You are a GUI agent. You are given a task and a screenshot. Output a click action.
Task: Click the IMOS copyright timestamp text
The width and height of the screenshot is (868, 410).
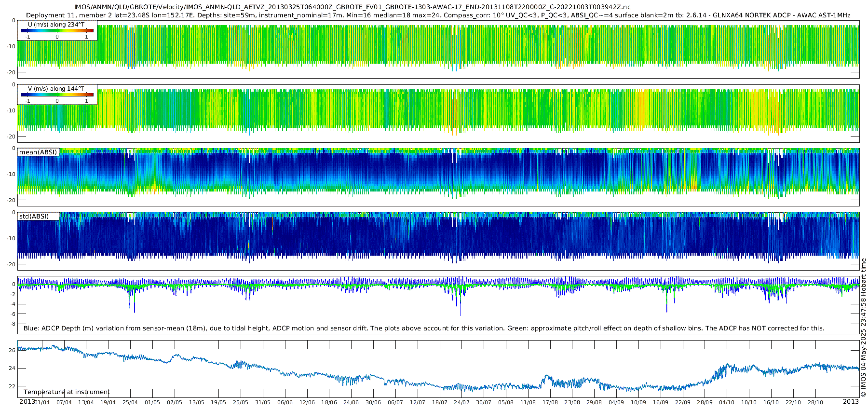pyautogui.click(x=864, y=328)
